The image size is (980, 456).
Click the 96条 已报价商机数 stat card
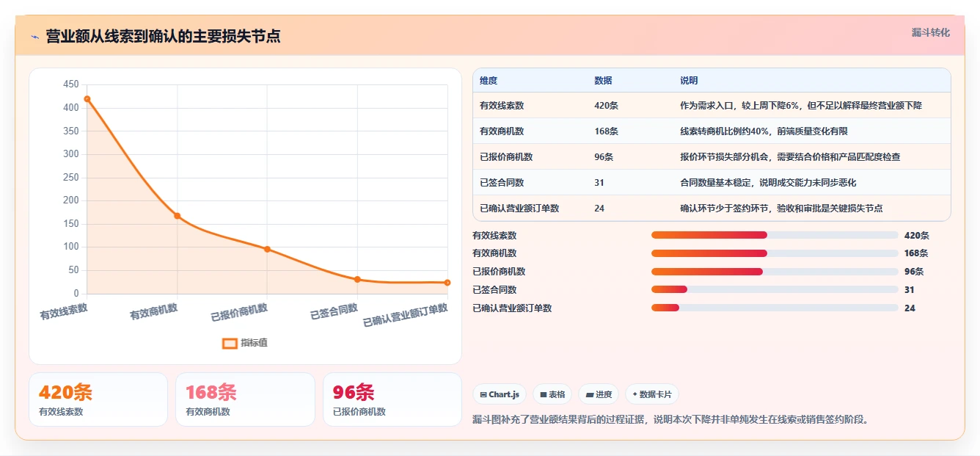pos(392,399)
